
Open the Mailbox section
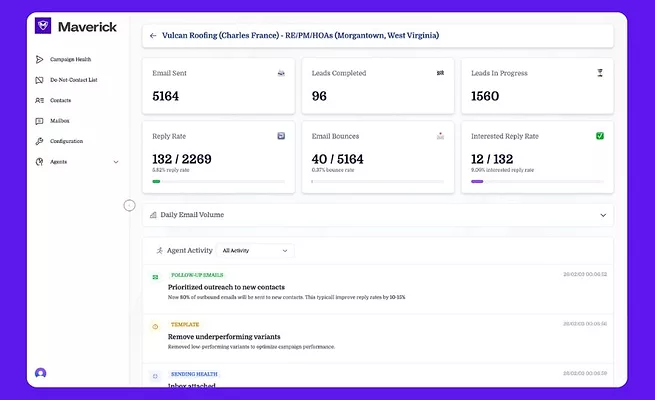[x=59, y=121]
